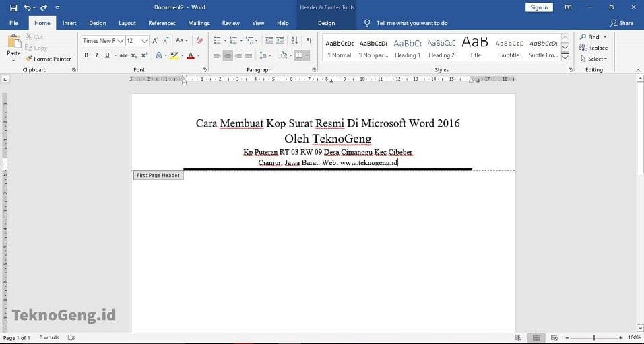The width and height of the screenshot is (644, 344).
Task: Open the Help tab
Action: (x=282, y=23)
